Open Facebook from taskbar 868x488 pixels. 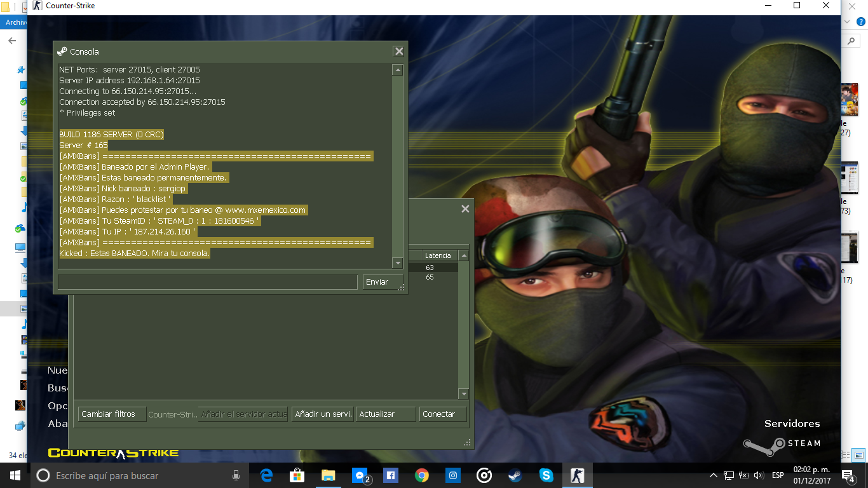(390, 475)
